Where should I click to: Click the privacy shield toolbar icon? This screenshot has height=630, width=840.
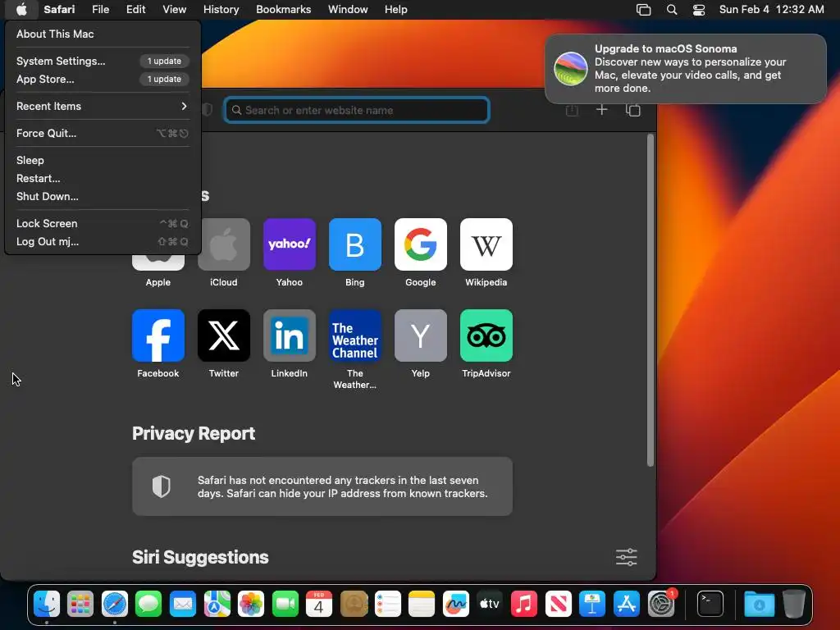[x=208, y=110]
